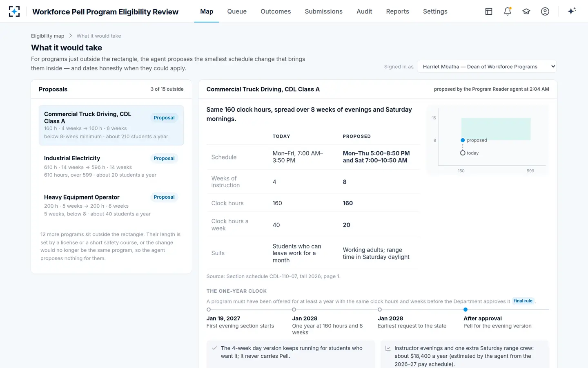
Task: Open the sparkle assistant icon
Action: click(x=572, y=11)
